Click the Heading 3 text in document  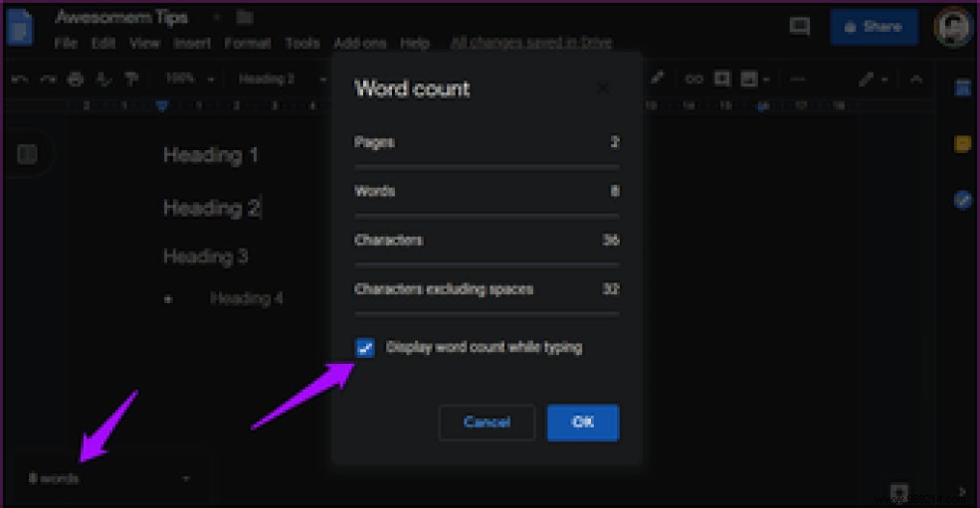(206, 256)
